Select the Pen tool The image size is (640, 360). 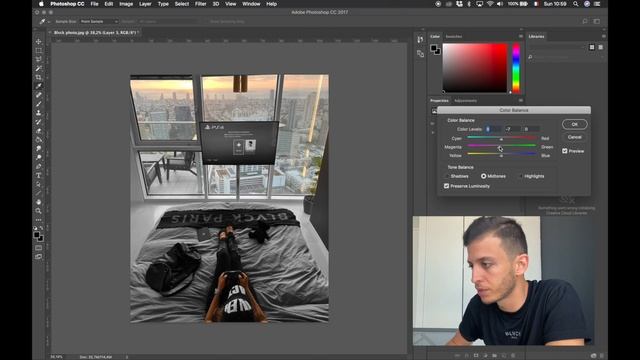(39, 167)
